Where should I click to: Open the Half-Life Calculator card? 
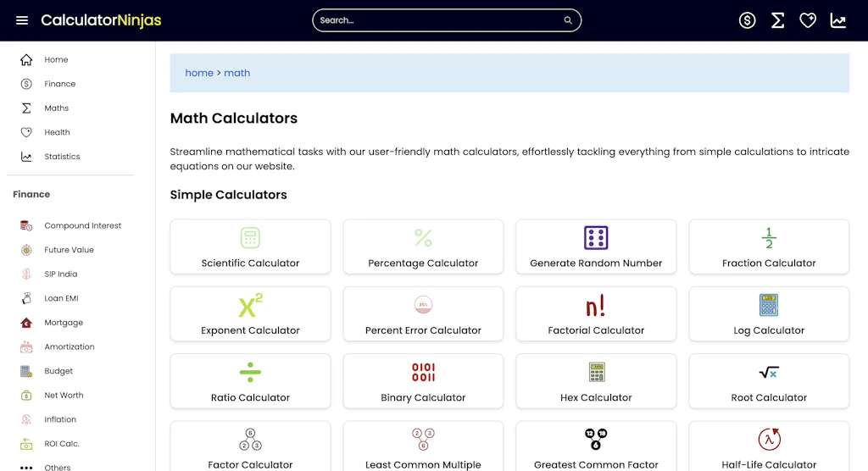pyautogui.click(x=769, y=446)
